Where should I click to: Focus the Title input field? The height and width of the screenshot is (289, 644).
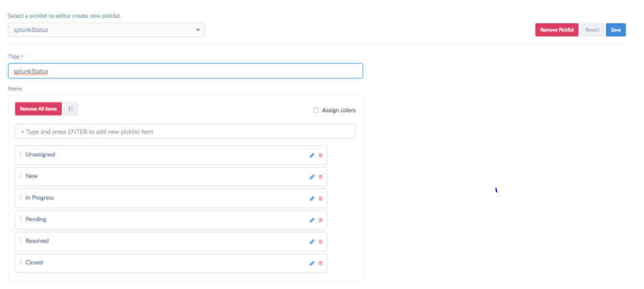click(x=185, y=71)
